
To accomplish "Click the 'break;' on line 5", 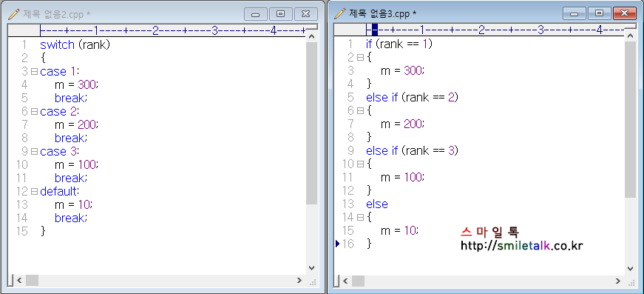I will point(72,98).
